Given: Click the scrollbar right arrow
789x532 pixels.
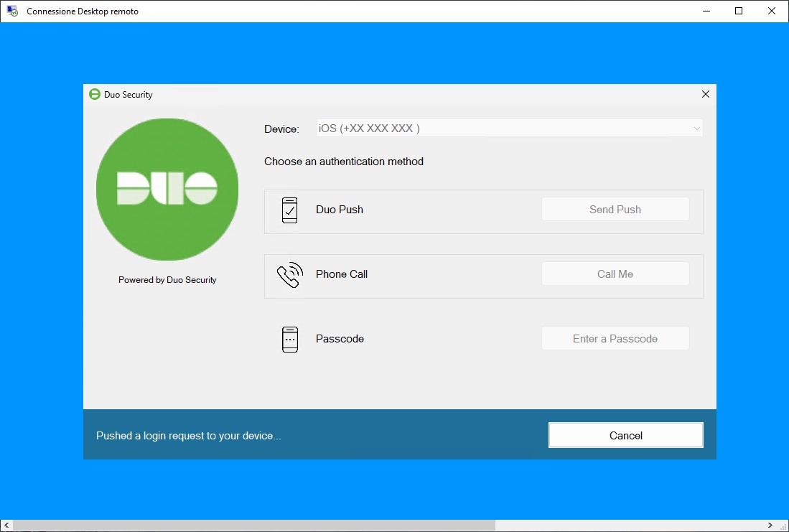Looking at the screenshot, I should [x=770, y=526].
